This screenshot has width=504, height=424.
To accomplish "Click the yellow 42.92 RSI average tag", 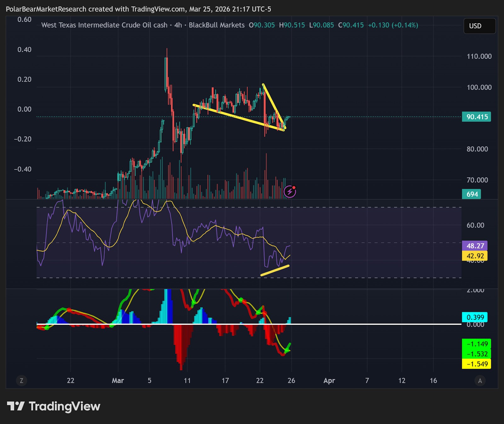I will (475, 256).
